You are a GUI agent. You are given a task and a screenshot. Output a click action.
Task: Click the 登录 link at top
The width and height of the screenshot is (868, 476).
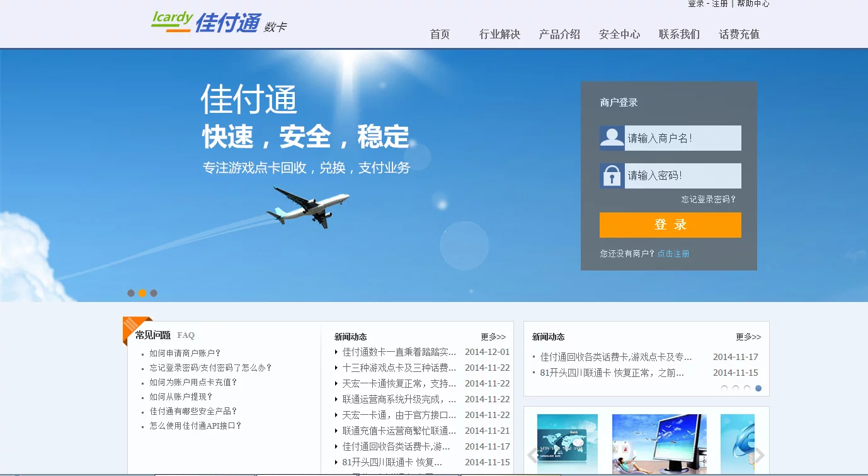[696, 3]
